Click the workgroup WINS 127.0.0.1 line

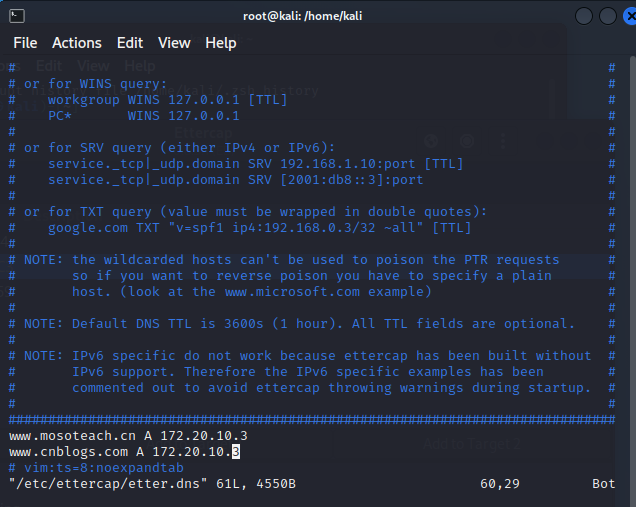(x=157, y=99)
